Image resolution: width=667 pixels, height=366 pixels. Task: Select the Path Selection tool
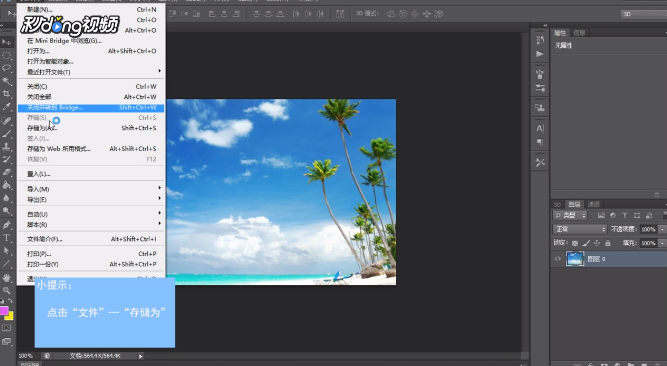6,250
